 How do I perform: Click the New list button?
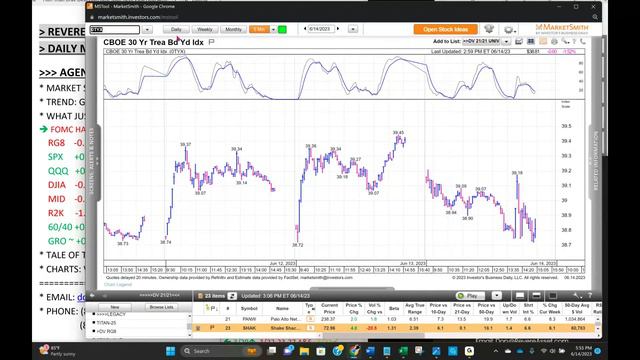[x=115, y=307]
